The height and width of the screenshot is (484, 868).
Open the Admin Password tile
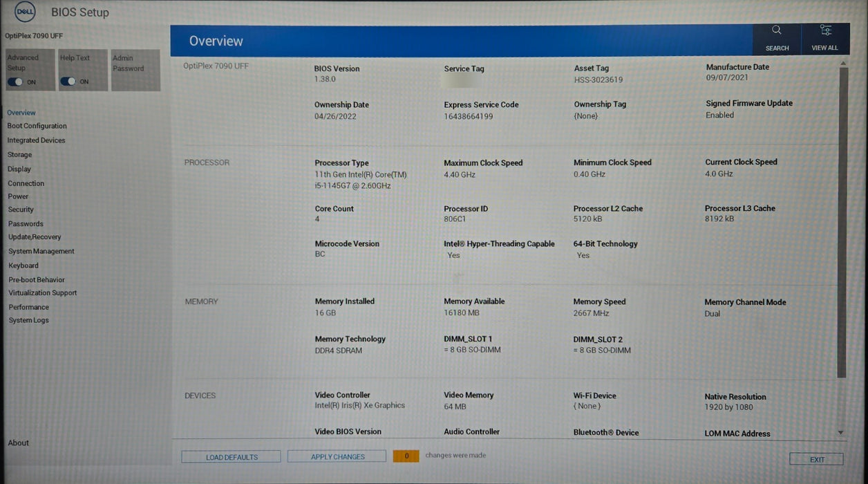[135, 70]
